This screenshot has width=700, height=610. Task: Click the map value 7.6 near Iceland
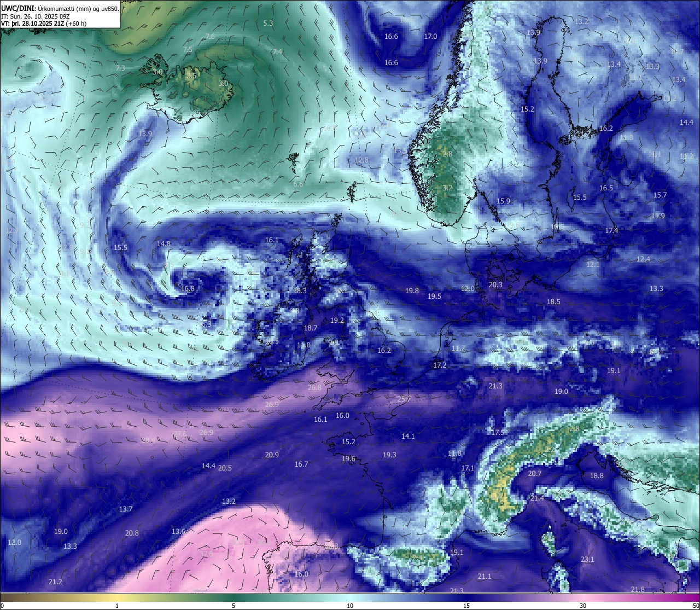(210, 36)
